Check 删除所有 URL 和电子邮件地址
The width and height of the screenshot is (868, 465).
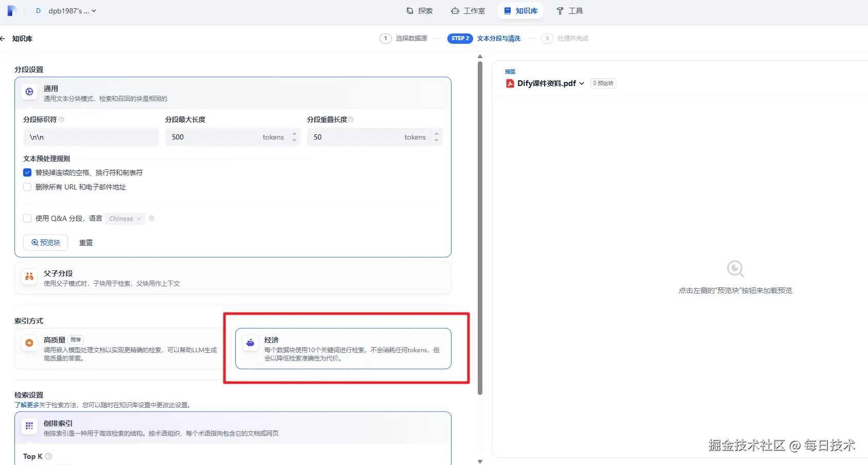(x=27, y=187)
